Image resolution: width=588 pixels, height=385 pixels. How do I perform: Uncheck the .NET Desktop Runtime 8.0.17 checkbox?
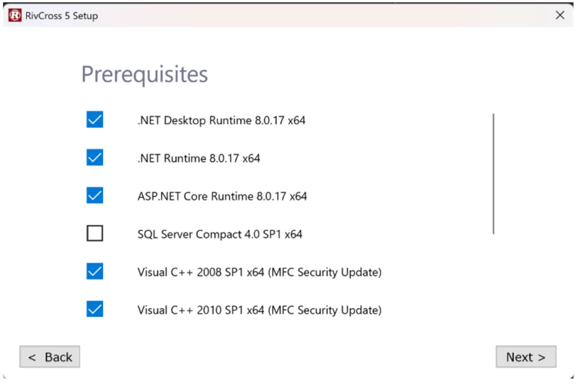point(95,120)
